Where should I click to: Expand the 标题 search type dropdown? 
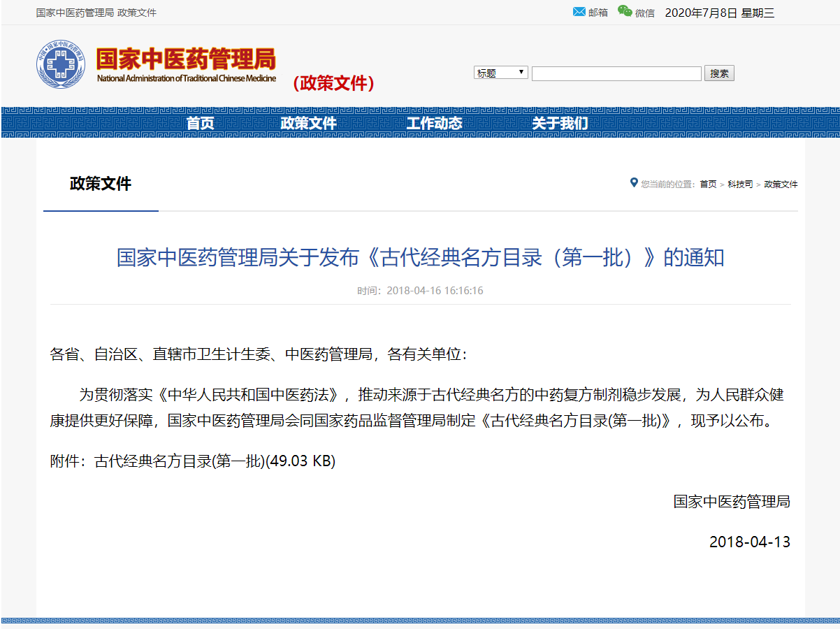[x=501, y=73]
